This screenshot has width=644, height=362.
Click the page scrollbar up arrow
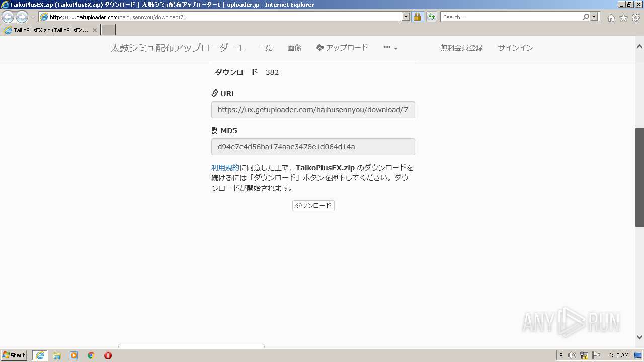pyautogui.click(x=639, y=47)
